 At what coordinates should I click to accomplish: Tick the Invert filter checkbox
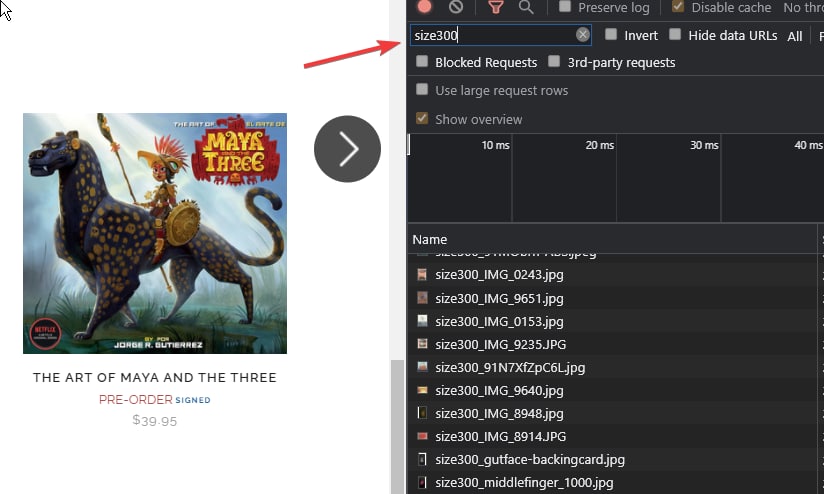[611, 35]
